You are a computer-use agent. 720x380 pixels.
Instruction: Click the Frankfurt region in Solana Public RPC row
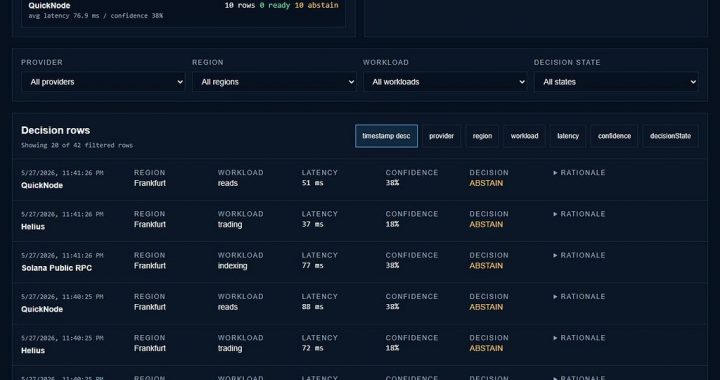(x=150, y=266)
